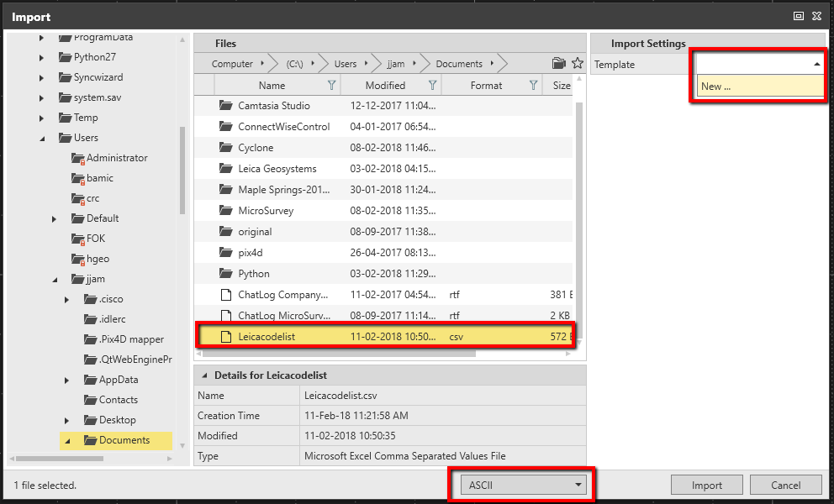Click the Format column filter icon

(x=533, y=85)
